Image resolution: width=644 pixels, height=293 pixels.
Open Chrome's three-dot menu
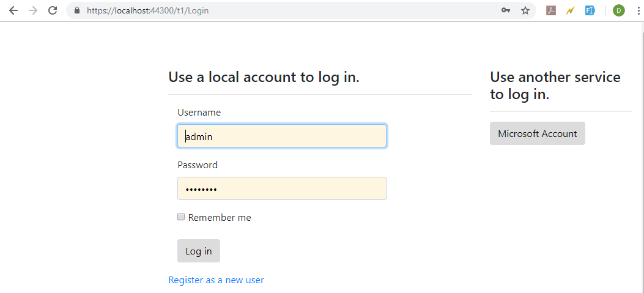[638, 10]
